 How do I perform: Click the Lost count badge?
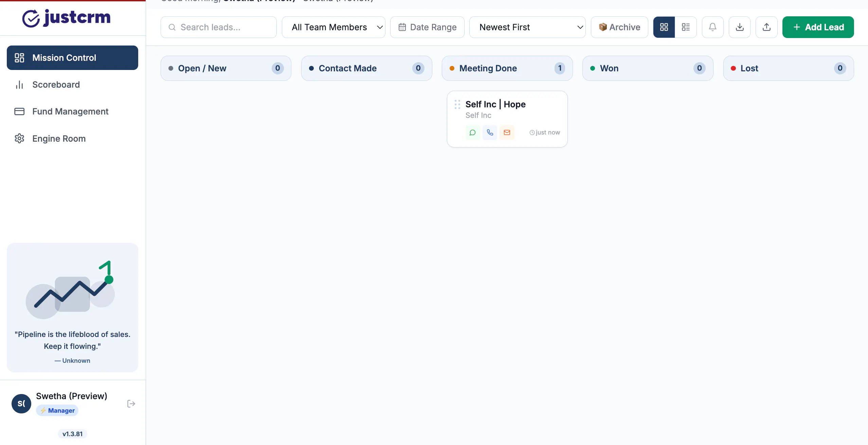click(840, 68)
